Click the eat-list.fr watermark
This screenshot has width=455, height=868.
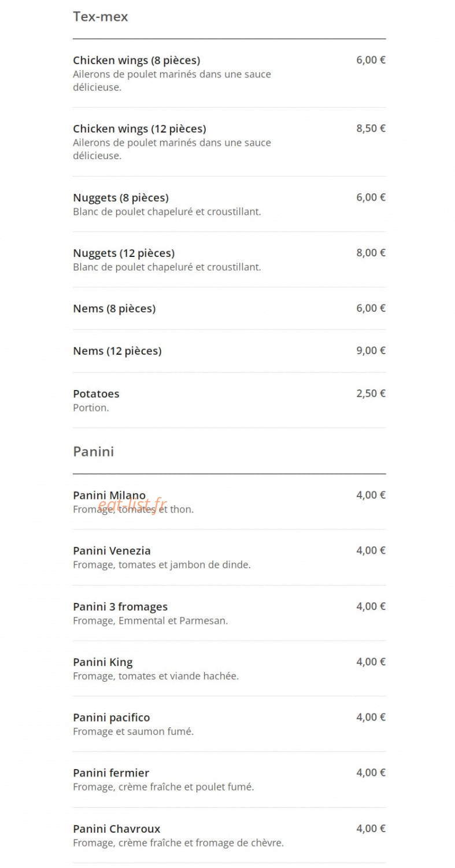132,505
